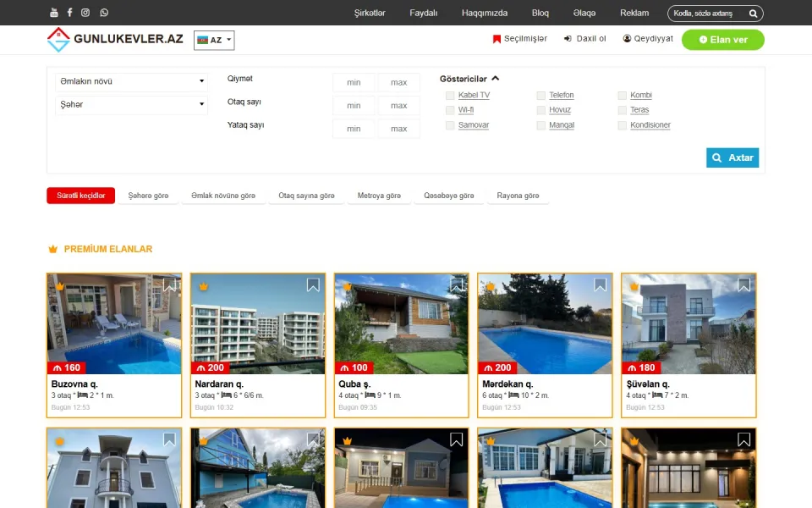Toggle the Telefon checkbox
The height and width of the screenshot is (508, 812).
point(541,96)
